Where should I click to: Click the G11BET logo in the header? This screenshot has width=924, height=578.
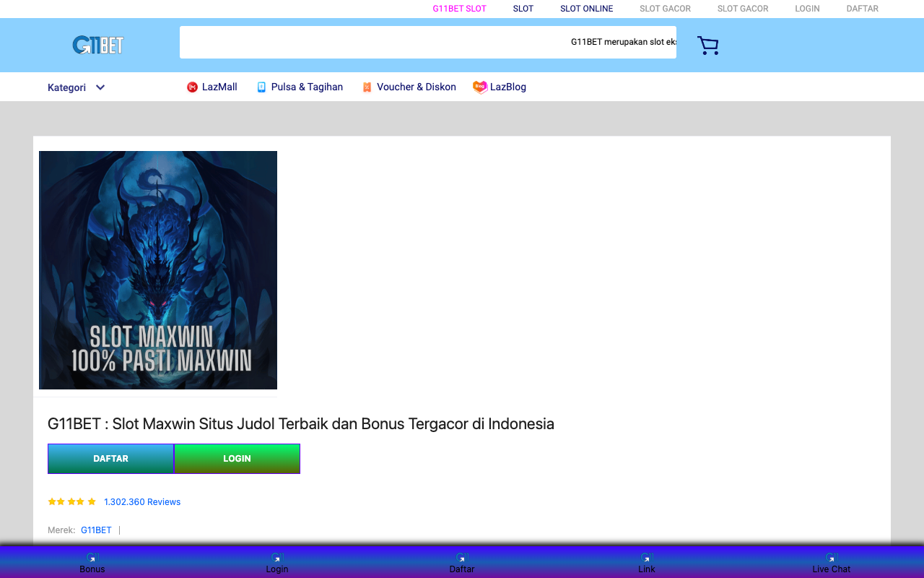click(98, 46)
